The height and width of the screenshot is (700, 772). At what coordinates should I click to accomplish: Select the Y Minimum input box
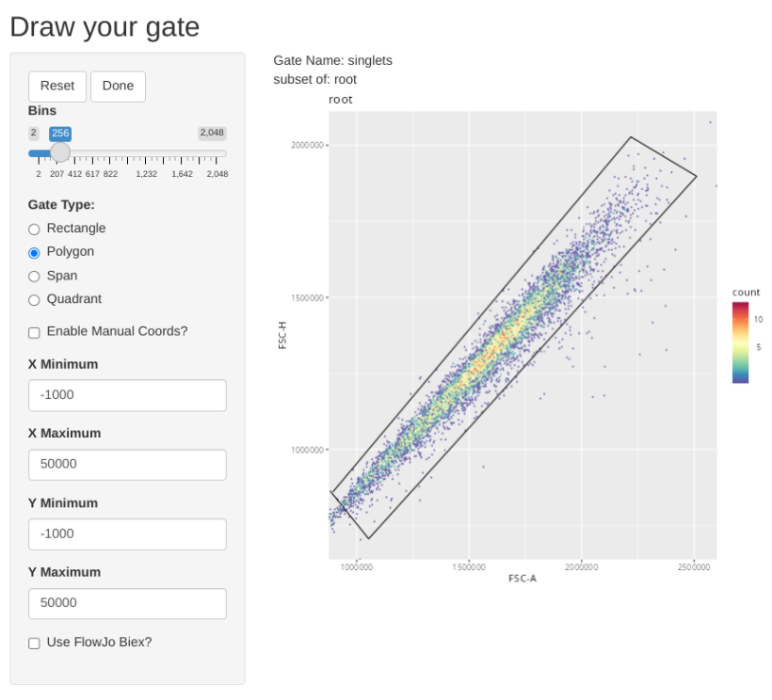coord(127,534)
